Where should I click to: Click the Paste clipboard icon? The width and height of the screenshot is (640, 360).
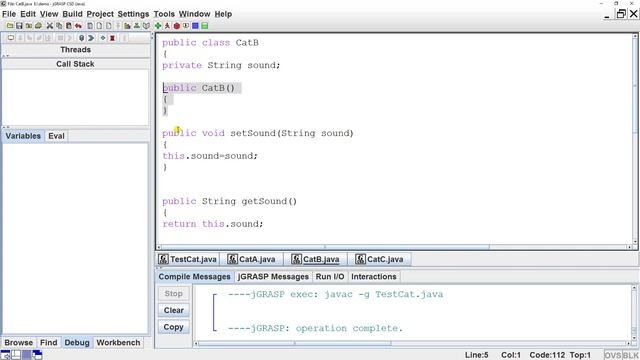click(69, 26)
